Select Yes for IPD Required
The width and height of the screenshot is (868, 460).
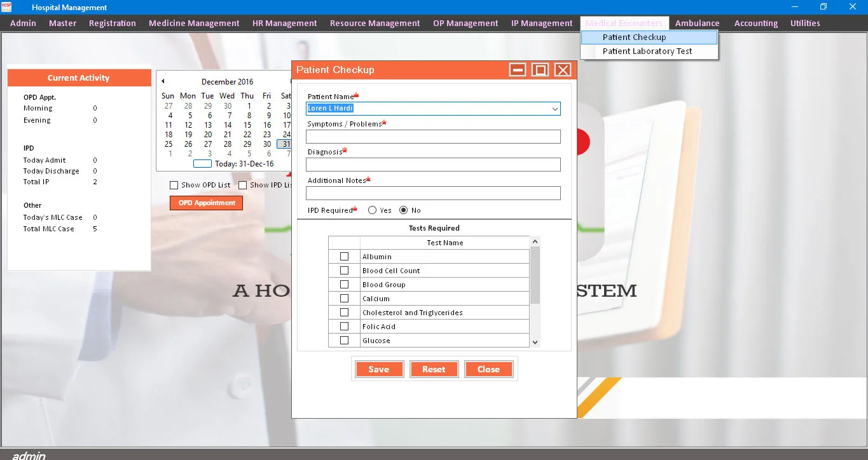373,210
